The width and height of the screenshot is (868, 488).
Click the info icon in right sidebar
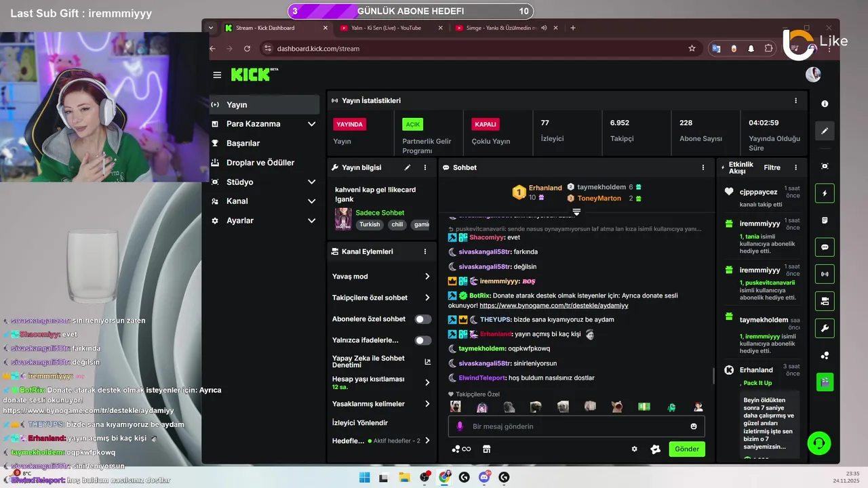coord(825,104)
